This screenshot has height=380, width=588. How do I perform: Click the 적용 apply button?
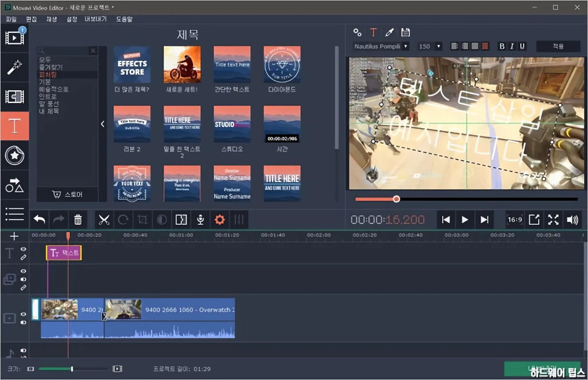pyautogui.click(x=558, y=46)
